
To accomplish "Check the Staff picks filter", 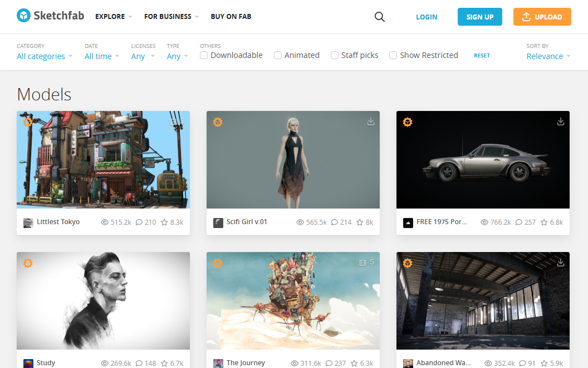I will tap(335, 55).
